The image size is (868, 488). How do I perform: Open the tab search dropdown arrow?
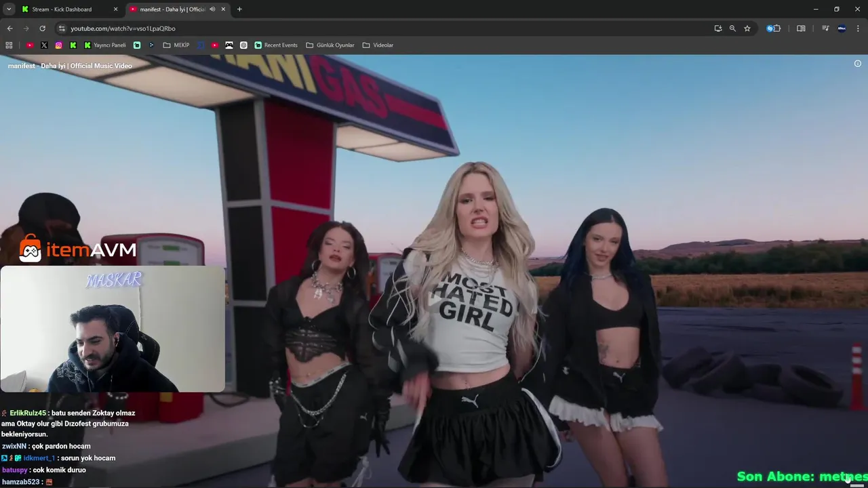9,9
